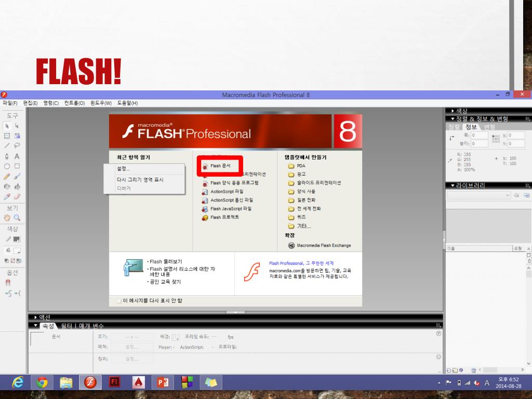Create Flash 양식 응용 프로그램
This screenshot has height=399, width=532.
pyautogui.click(x=230, y=183)
